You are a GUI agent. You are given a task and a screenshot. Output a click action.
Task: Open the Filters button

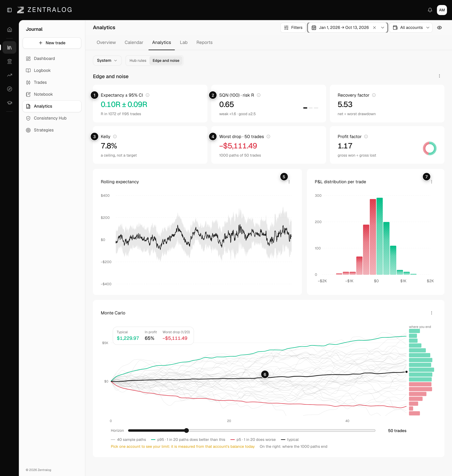tap(293, 27)
